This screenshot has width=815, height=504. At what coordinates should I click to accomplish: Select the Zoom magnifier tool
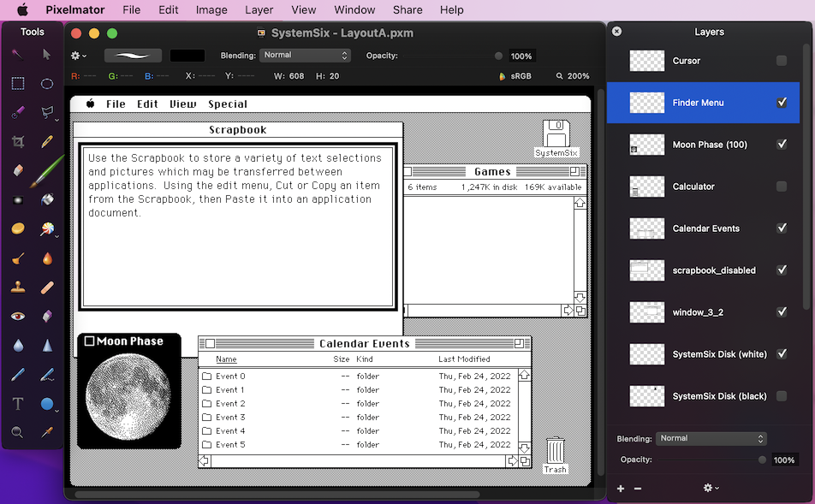click(18, 432)
